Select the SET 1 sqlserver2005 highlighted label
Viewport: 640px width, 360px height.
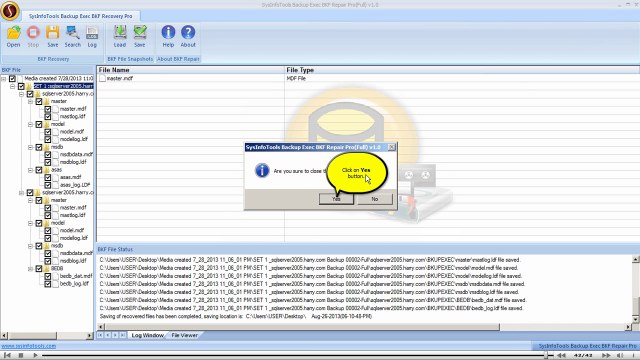(x=63, y=86)
